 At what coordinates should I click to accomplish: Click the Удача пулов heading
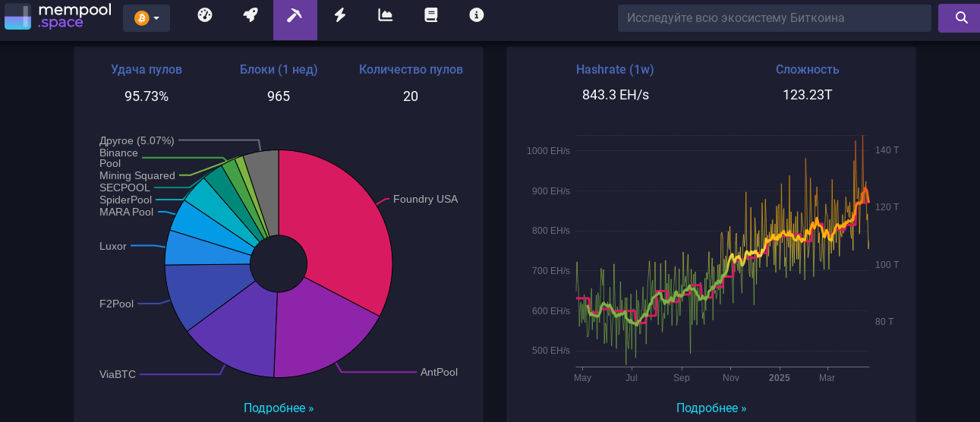[x=147, y=70]
